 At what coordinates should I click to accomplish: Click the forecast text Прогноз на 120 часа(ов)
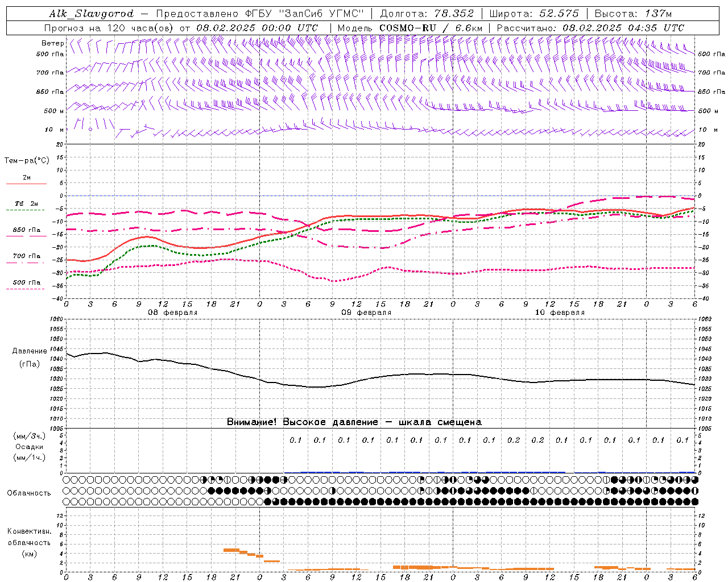click(110, 28)
